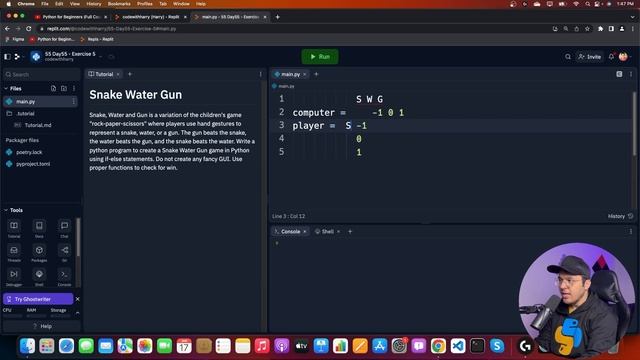Screen dimensions: 640x360
Task: Open the notifications bell
Action: (611, 57)
